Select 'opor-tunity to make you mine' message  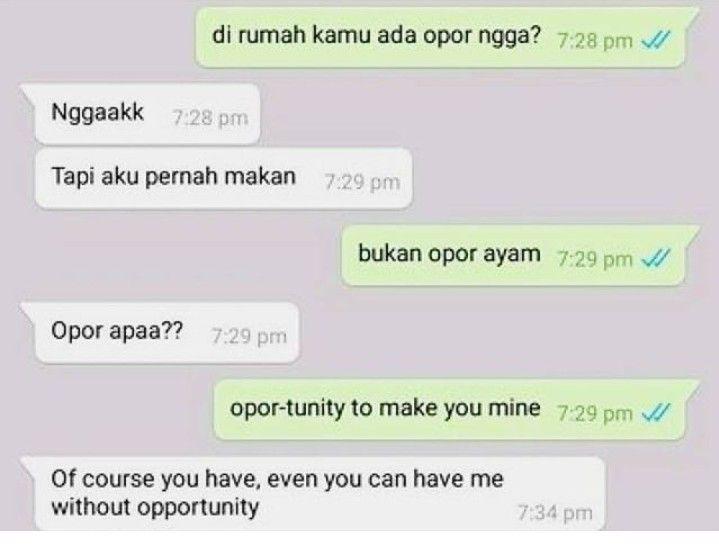(x=457, y=409)
